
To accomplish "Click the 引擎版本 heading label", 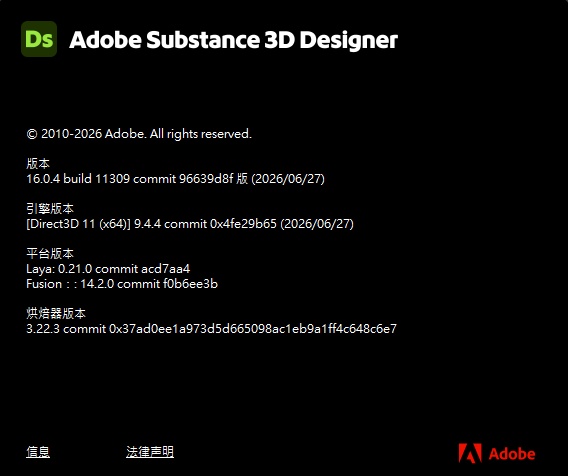I will pos(50,209).
